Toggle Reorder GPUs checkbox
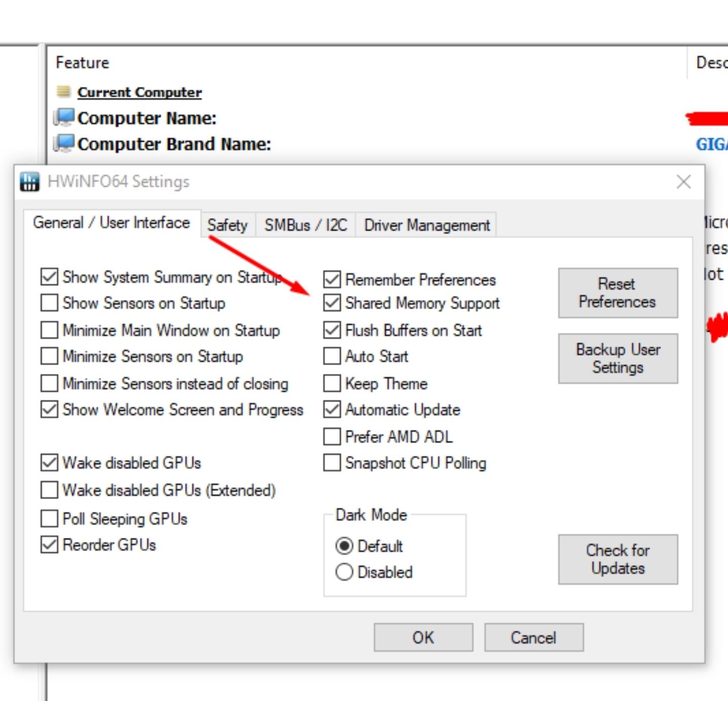The height and width of the screenshot is (701, 728). coord(49,545)
